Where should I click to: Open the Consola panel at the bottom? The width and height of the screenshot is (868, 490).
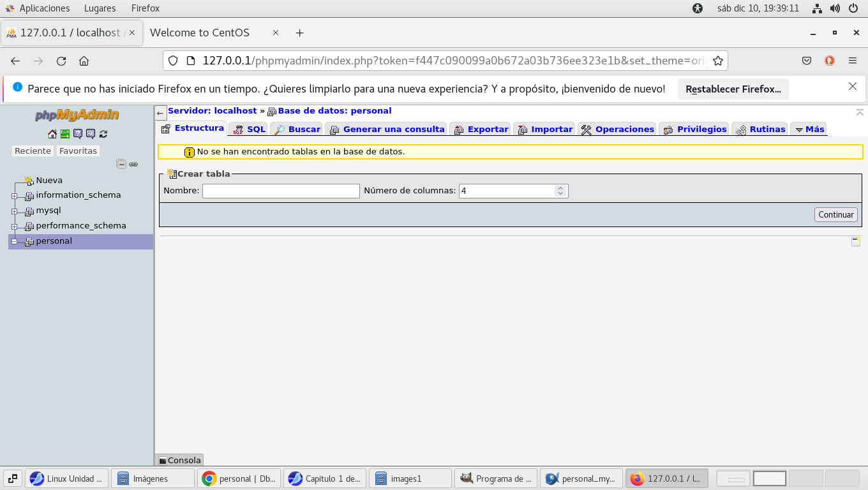click(x=179, y=460)
